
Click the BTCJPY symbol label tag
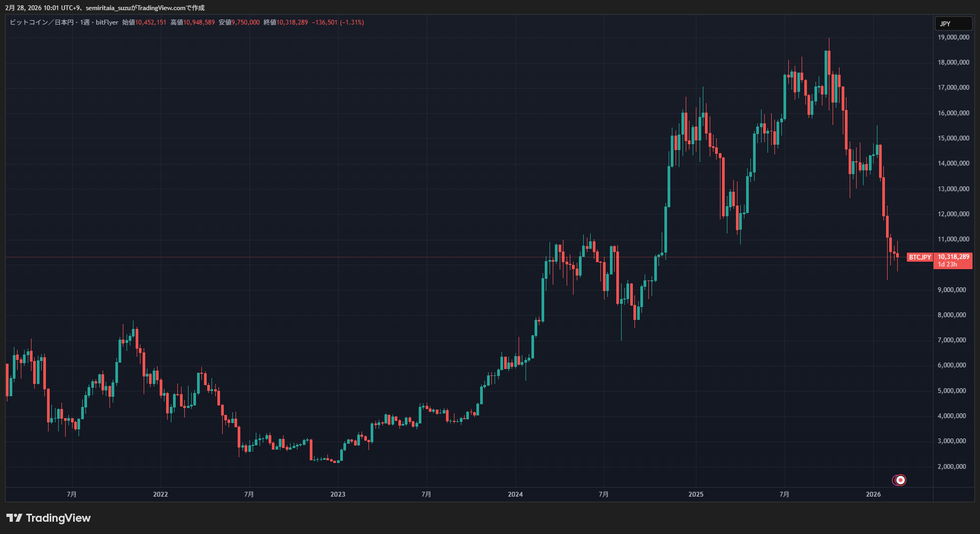click(x=920, y=257)
